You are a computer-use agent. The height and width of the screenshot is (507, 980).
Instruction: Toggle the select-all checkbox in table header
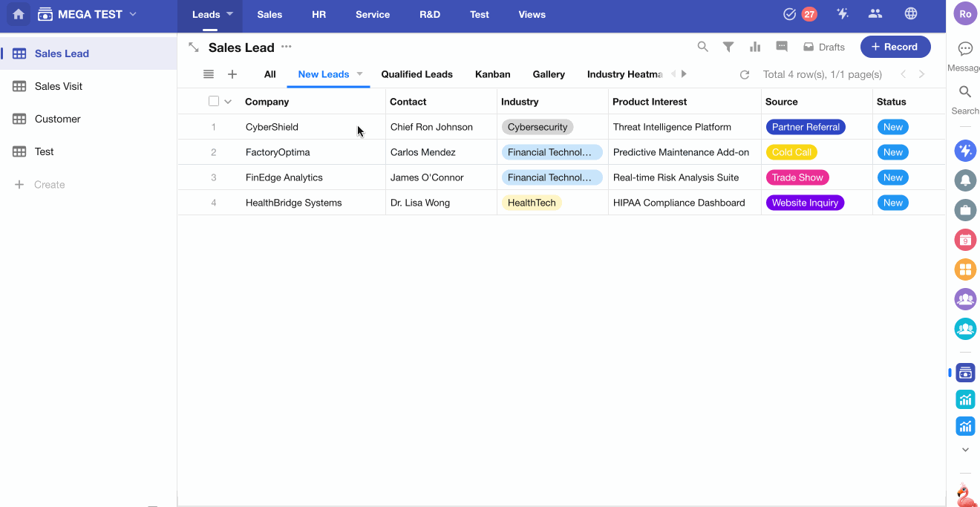(214, 102)
